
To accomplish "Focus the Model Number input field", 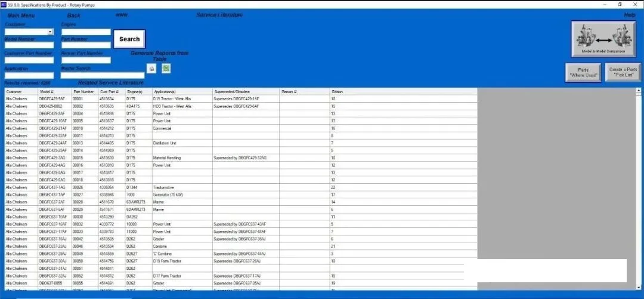I will pyautogui.click(x=29, y=45).
